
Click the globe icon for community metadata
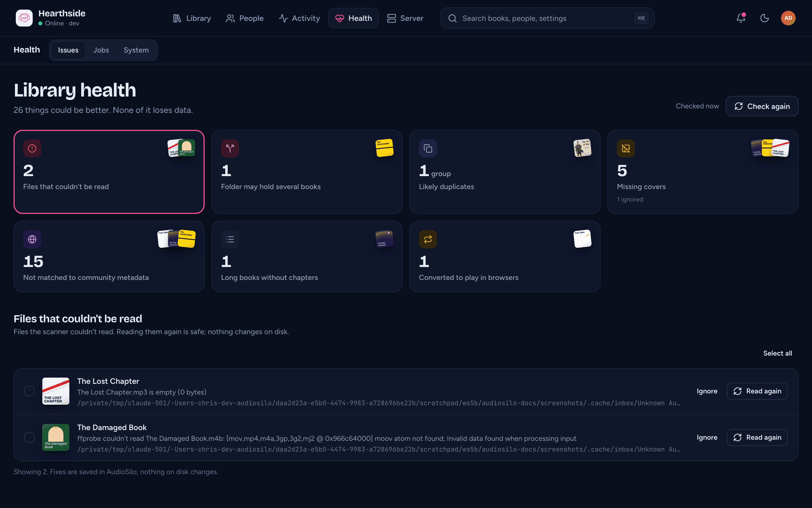(x=32, y=239)
